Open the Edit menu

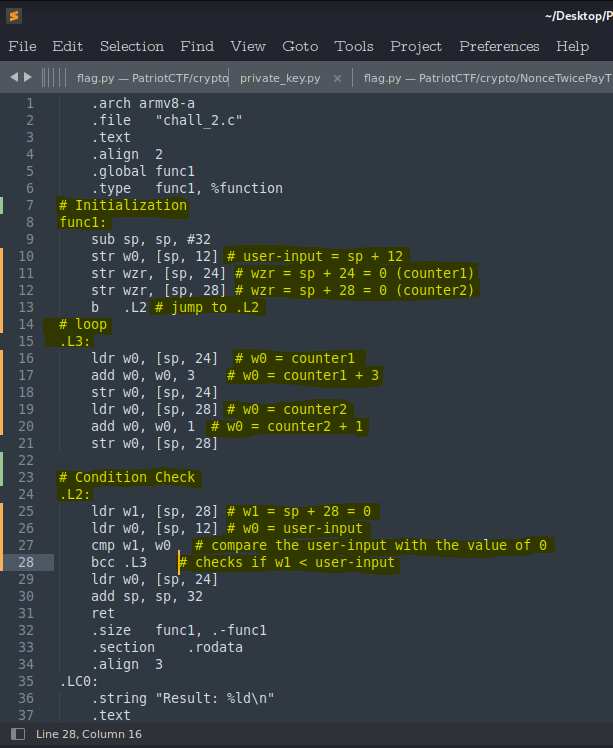coord(68,46)
